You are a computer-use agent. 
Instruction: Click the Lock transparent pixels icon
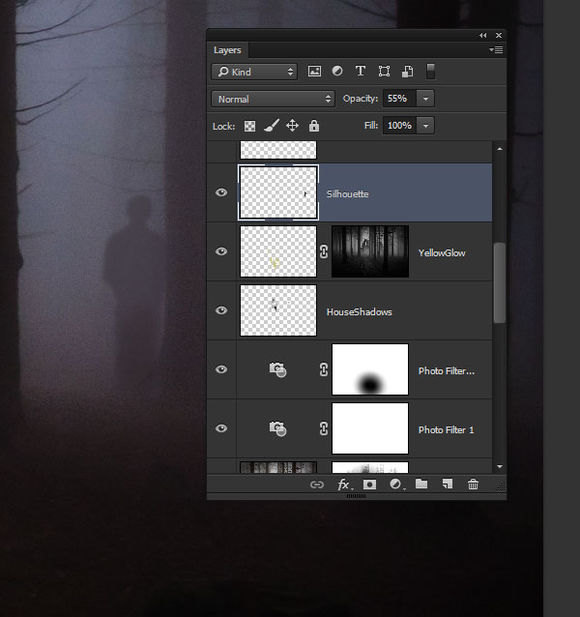click(x=249, y=126)
